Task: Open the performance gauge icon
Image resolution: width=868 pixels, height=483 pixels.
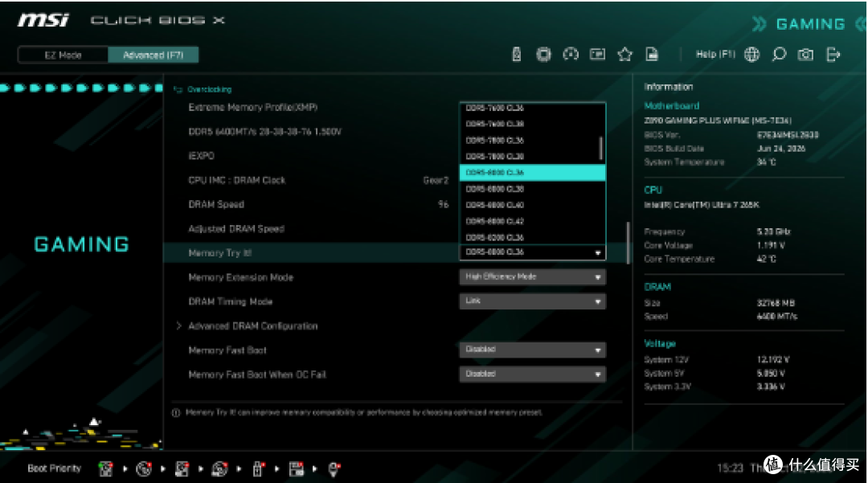Action: (571, 54)
